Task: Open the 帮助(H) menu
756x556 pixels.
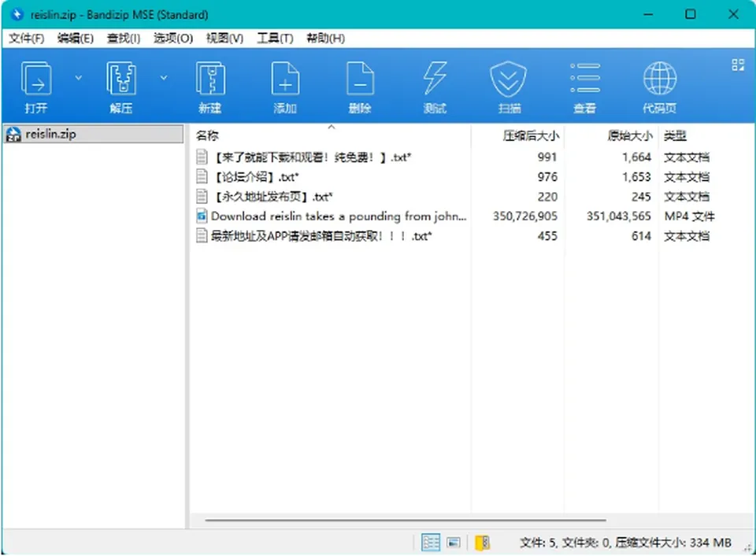Action: click(x=325, y=38)
